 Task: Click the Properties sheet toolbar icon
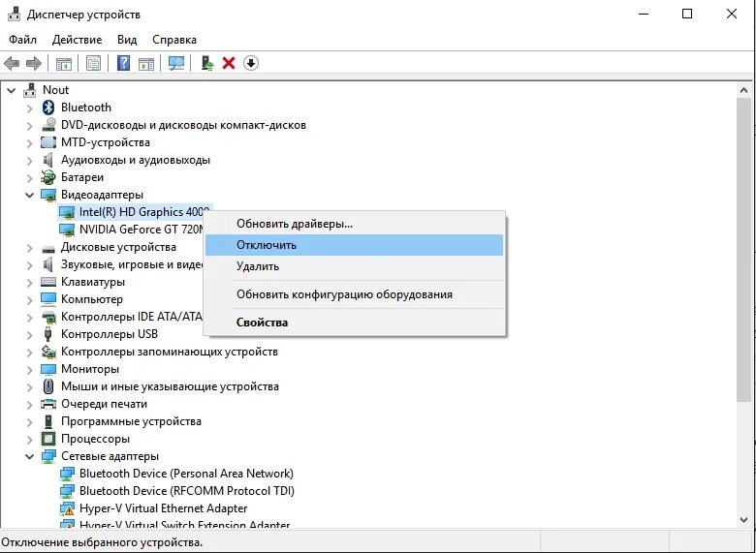coord(94,63)
